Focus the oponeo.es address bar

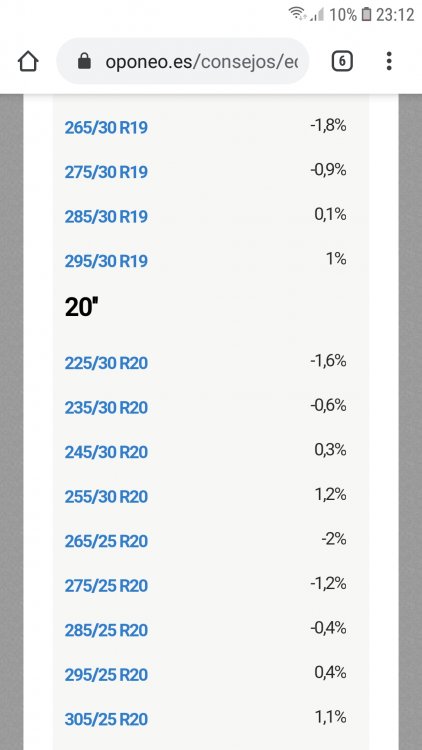pyautogui.click(x=183, y=61)
